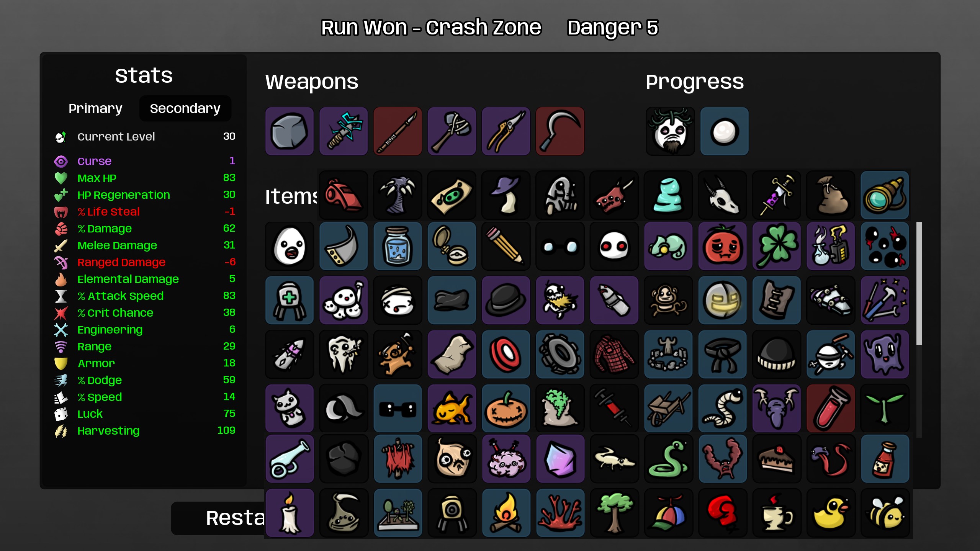Select the four-leaf clover item
The image size is (980, 551).
[776, 246]
